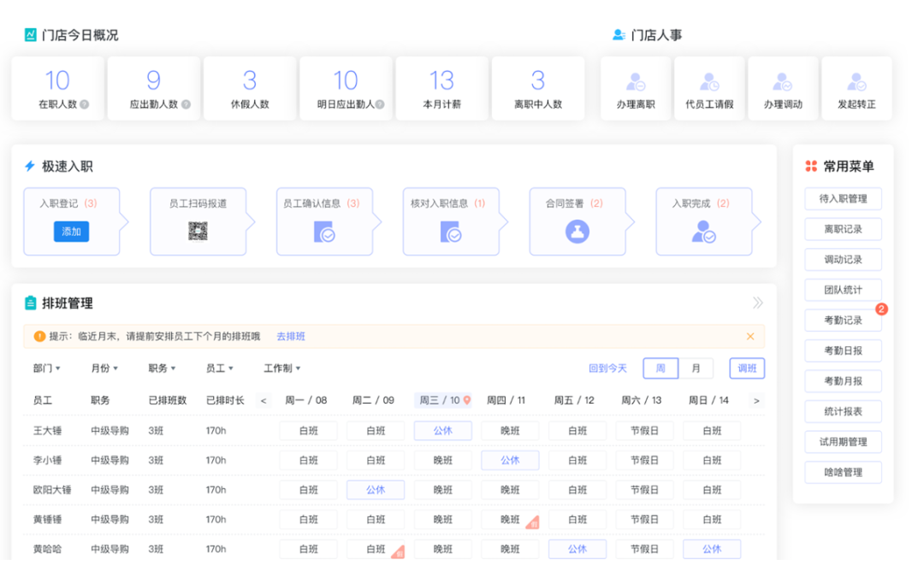Open 代员工请假 leave request icon
The image size is (924, 566).
[709, 82]
